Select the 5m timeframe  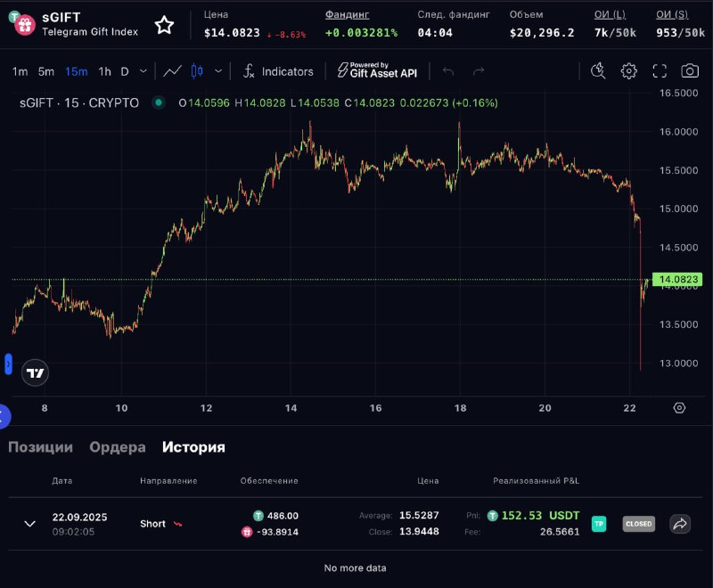pyautogui.click(x=45, y=71)
